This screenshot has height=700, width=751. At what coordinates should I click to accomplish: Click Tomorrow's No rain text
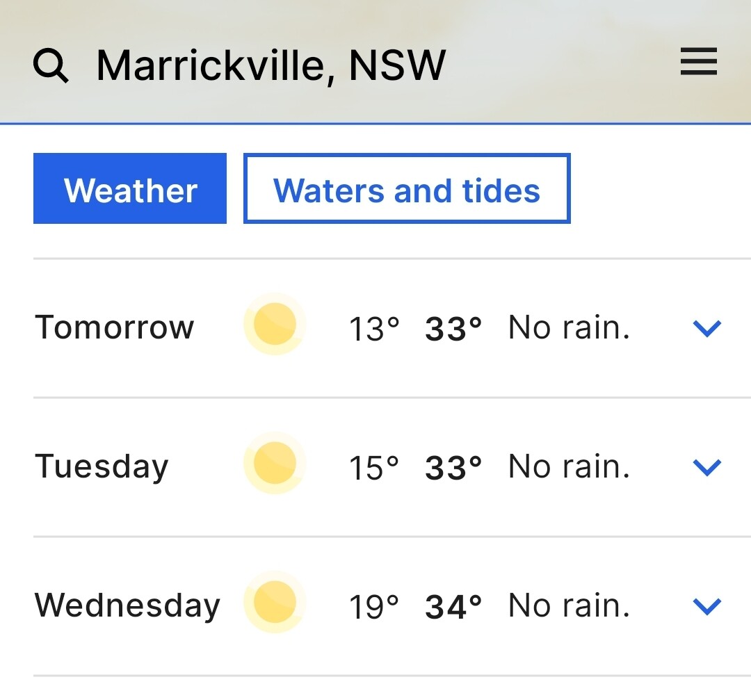point(569,327)
